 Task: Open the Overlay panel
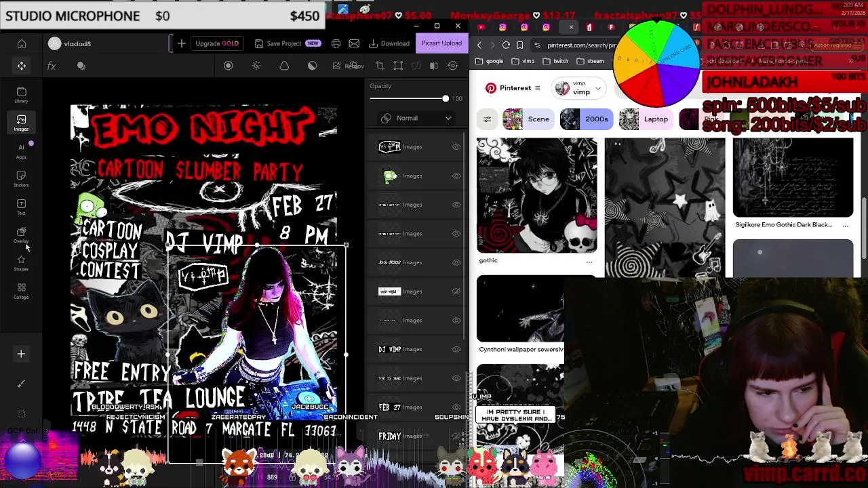click(x=21, y=235)
